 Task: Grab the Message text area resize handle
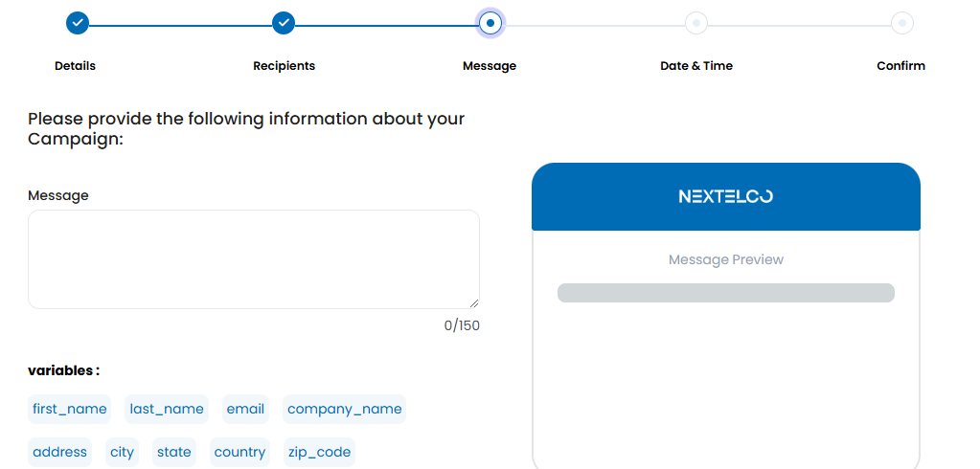coord(474,302)
